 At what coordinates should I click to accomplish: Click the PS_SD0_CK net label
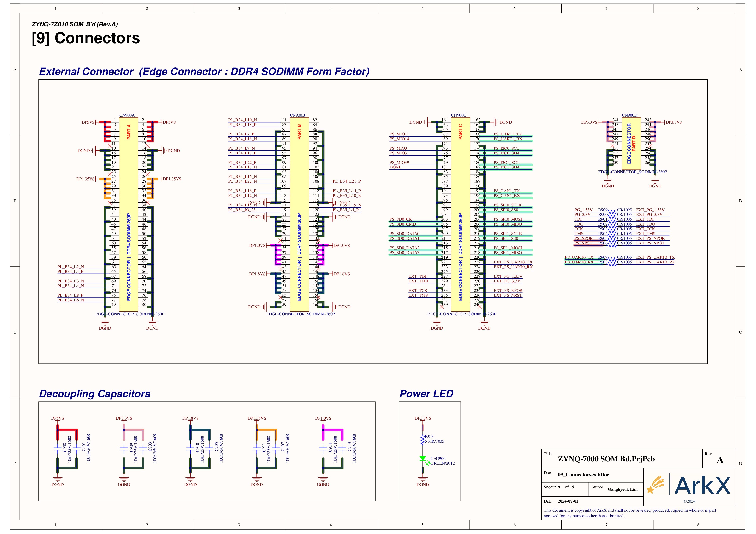(x=401, y=219)
